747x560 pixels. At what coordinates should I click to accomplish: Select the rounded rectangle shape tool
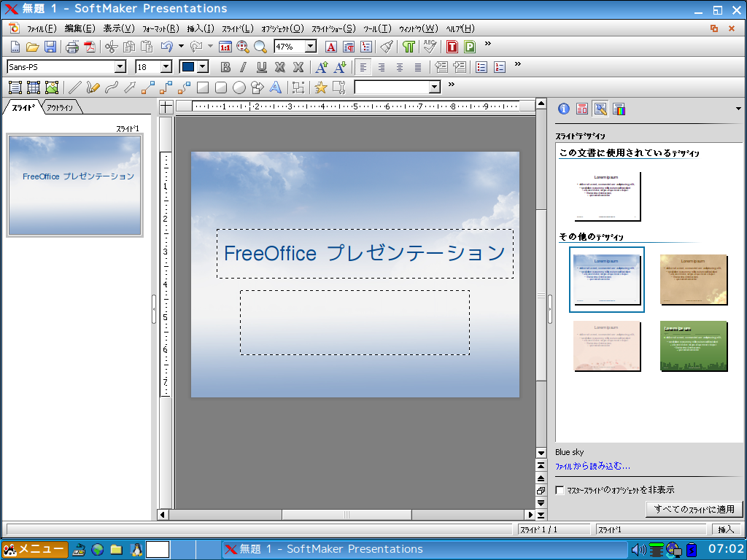[x=220, y=87]
